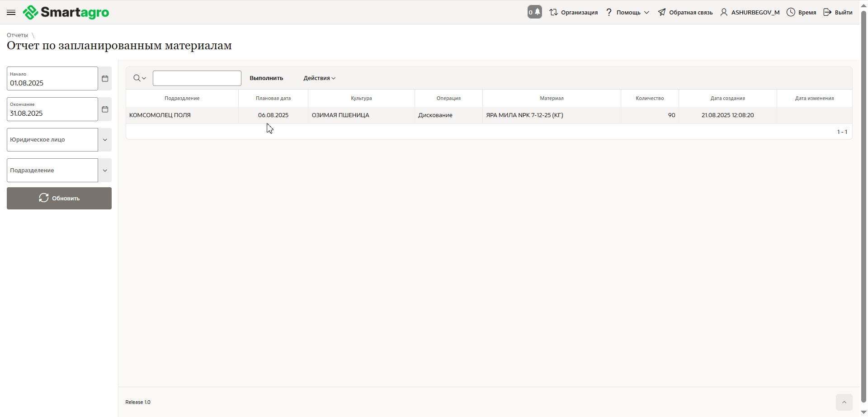Open the Действия actions menu

(319, 78)
